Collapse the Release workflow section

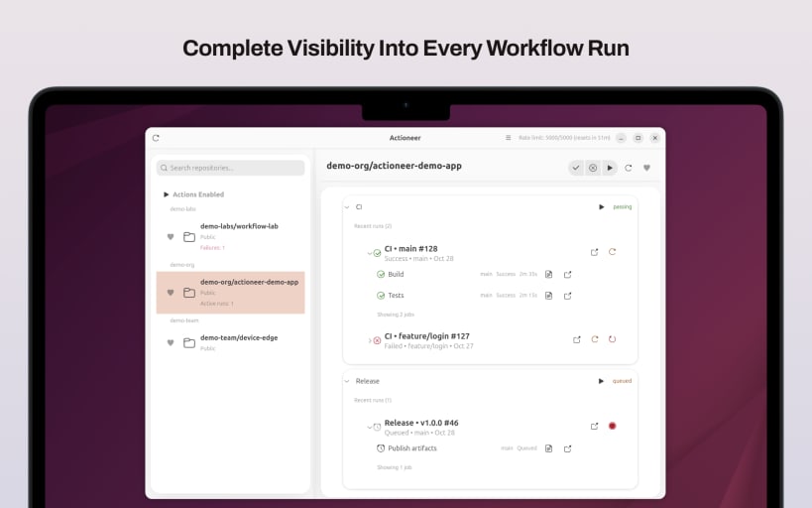(x=347, y=381)
